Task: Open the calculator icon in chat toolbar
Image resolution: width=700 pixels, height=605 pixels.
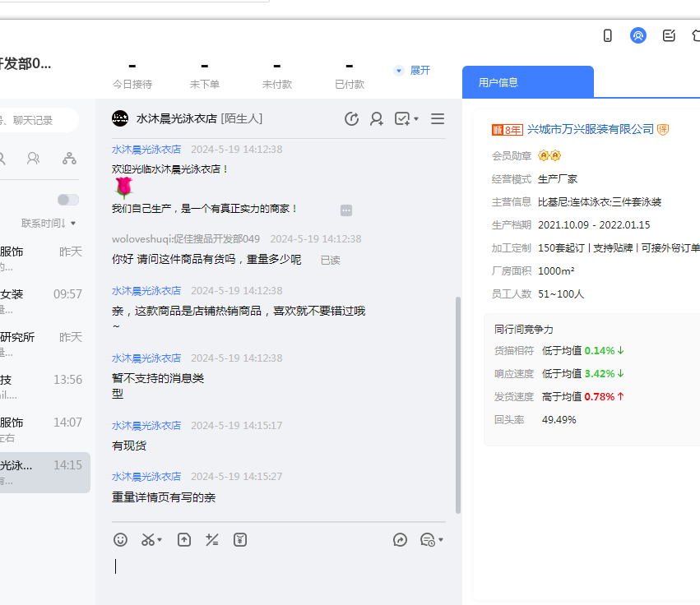Action: pyautogui.click(x=212, y=540)
